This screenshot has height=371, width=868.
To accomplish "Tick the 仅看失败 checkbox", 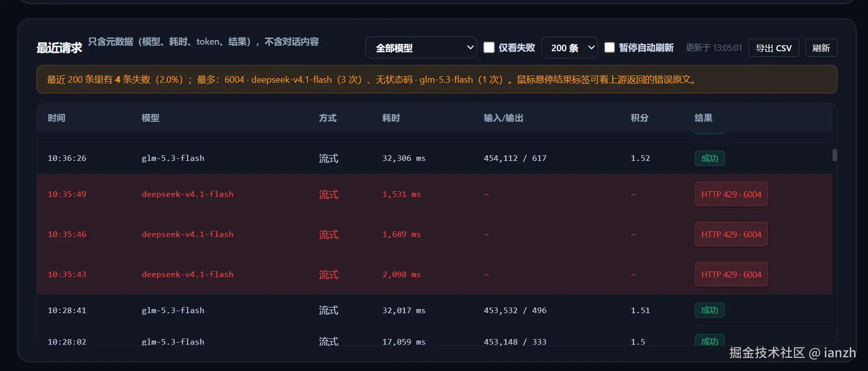I will [x=489, y=47].
